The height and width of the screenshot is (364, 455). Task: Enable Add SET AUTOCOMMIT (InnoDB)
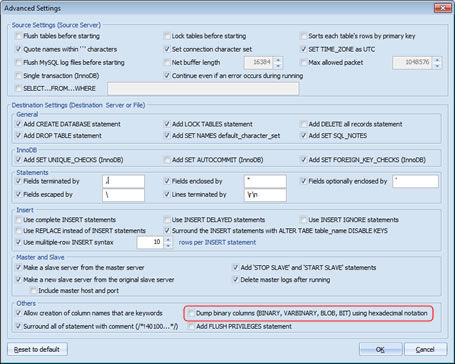[x=167, y=160]
